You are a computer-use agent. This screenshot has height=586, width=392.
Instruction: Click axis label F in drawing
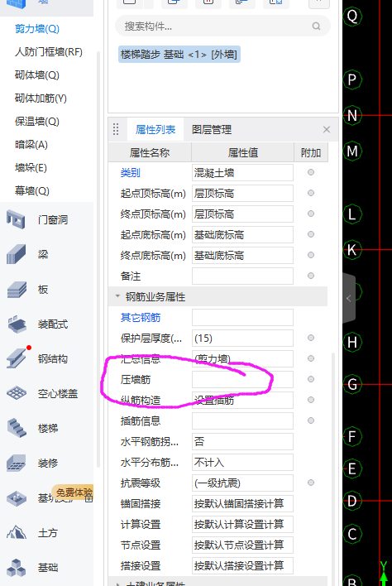coord(352,436)
